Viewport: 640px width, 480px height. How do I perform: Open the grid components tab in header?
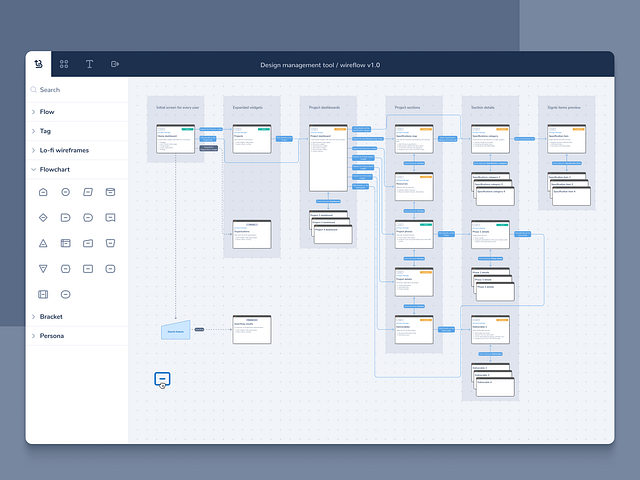[64, 64]
